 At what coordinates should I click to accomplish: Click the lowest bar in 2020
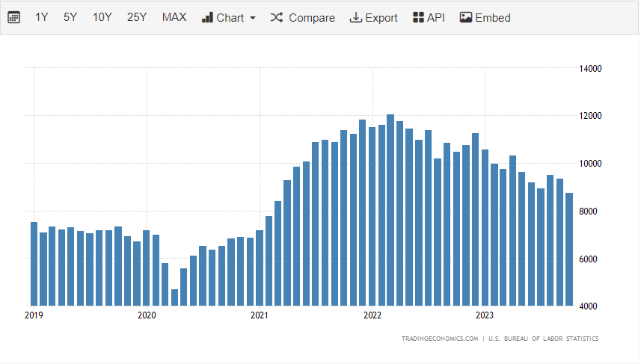[174, 297]
